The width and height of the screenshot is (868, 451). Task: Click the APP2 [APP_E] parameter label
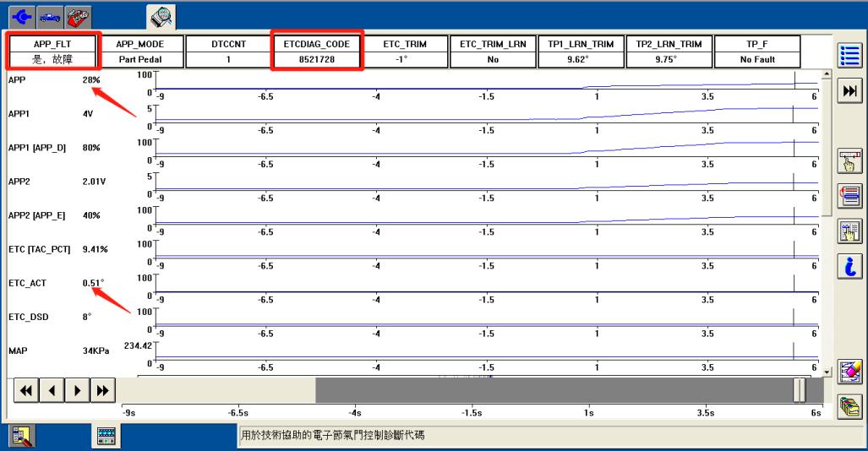tap(36, 215)
